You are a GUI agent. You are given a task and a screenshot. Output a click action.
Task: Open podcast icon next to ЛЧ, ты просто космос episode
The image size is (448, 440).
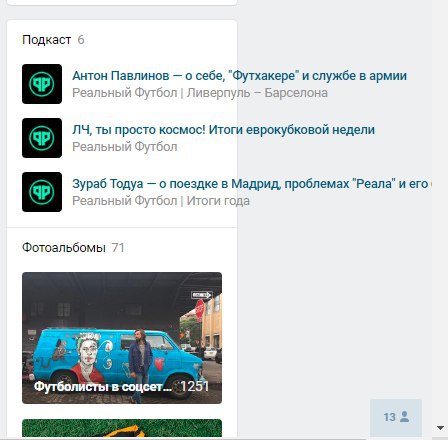(42, 138)
